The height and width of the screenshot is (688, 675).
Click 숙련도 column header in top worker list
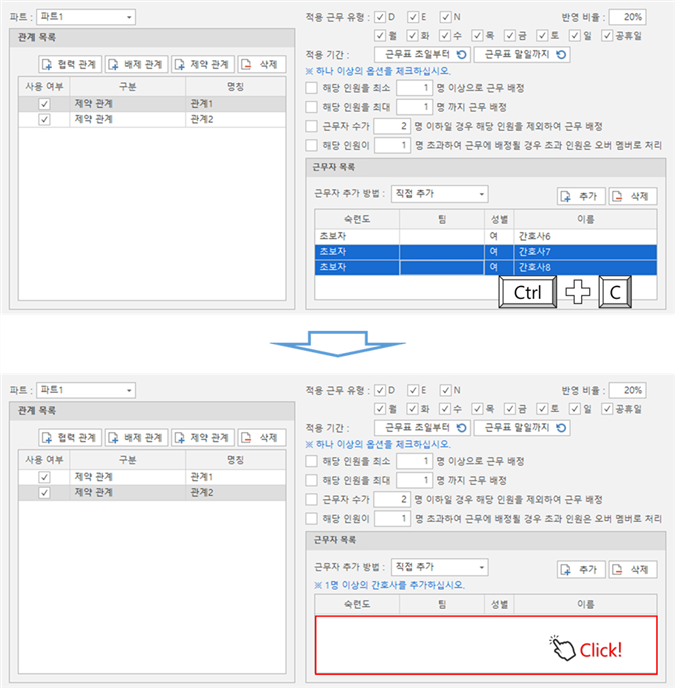[357, 219]
